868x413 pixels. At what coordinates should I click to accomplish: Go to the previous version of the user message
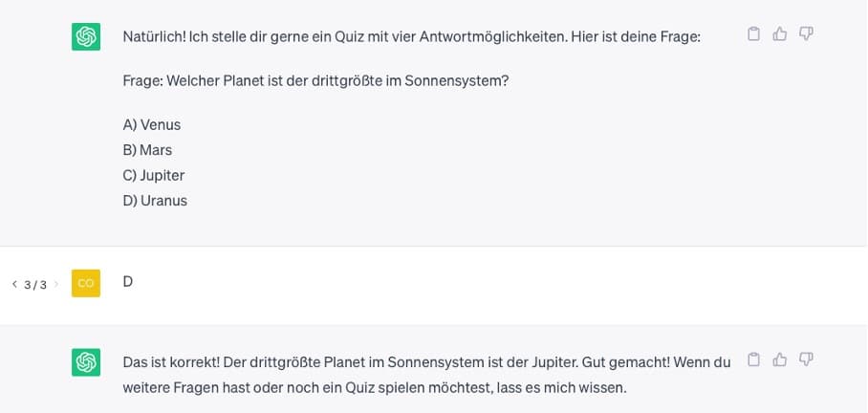(15, 285)
